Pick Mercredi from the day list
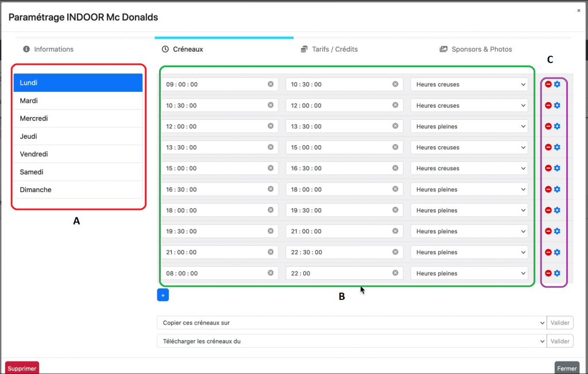This screenshot has width=588, height=374. pyautogui.click(x=78, y=118)
